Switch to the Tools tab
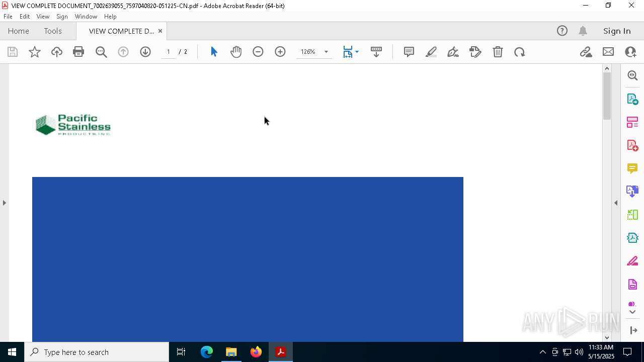644x362 pixels. click(x=53, y=31)
